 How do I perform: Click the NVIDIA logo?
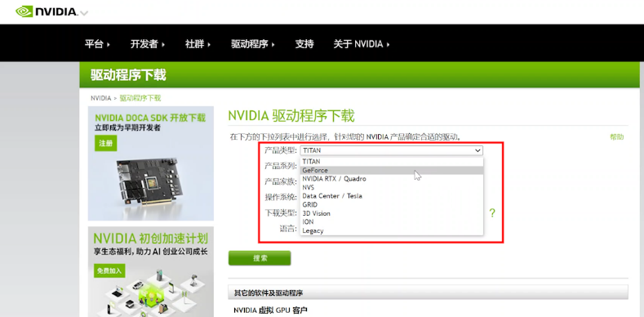coord(47,11)
